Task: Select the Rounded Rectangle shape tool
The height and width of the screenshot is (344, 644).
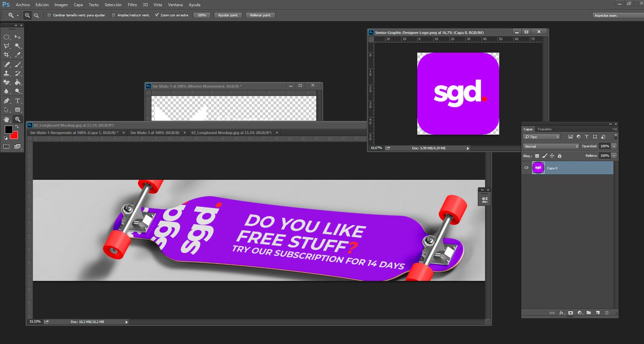Action: 18,110
